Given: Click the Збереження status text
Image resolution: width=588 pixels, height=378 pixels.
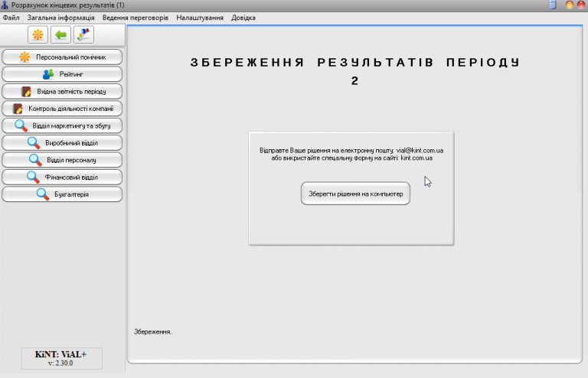Looking at the screenshot, I should pos(153,331).
